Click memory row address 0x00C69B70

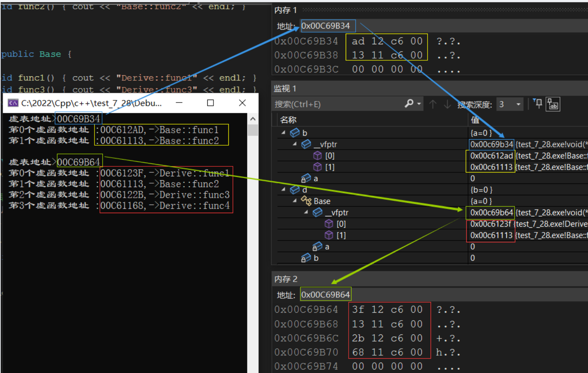click(x=306, y=352)
